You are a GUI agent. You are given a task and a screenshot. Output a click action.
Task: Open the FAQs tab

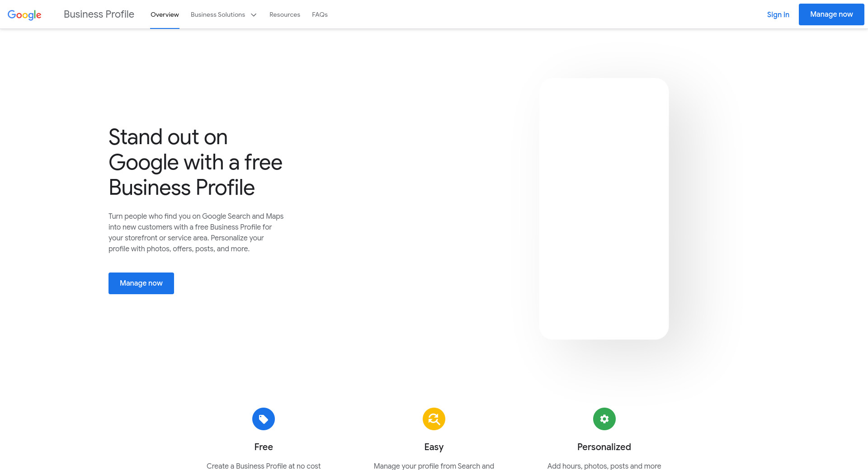320,14
